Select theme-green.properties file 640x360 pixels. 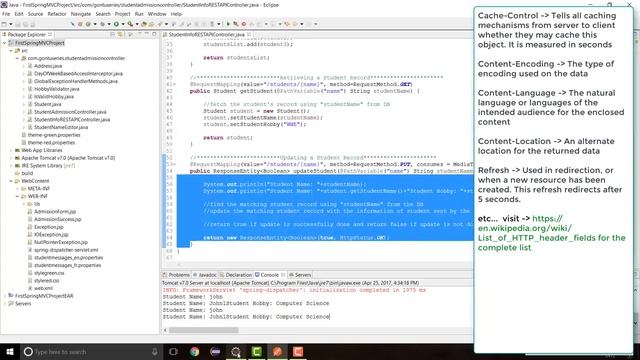pyautogui.click(x=54, y=135)
